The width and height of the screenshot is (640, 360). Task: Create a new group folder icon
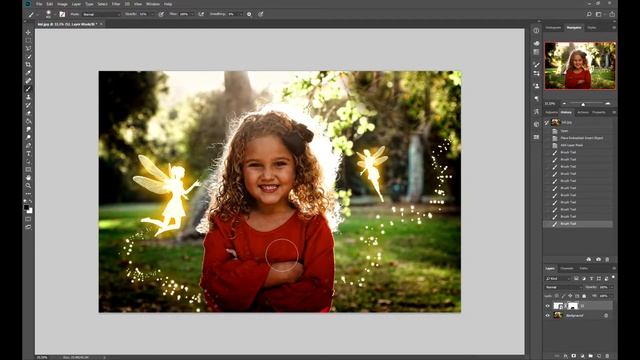(x=591, y=356)
